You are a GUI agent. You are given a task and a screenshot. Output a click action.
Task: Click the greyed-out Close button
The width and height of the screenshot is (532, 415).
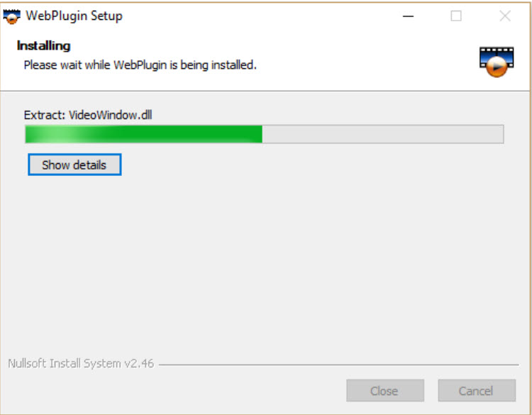point(384,391)
